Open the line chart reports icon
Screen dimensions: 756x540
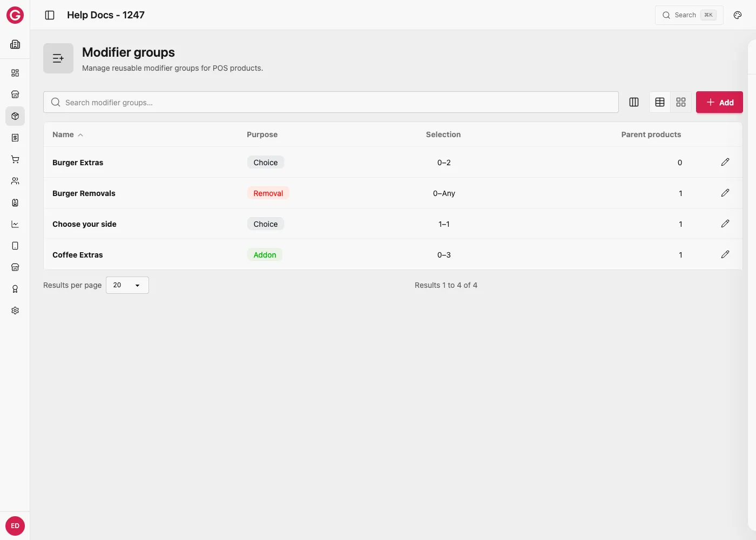tap(15, 224)
